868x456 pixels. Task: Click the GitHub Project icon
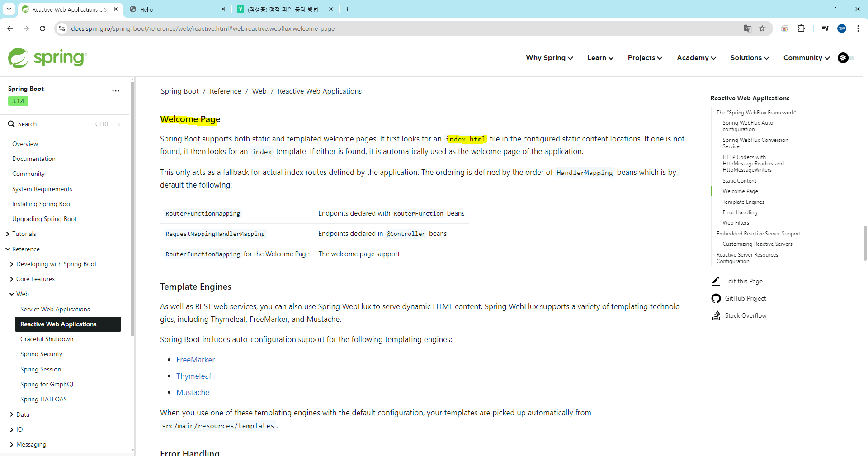pos(716,298)
